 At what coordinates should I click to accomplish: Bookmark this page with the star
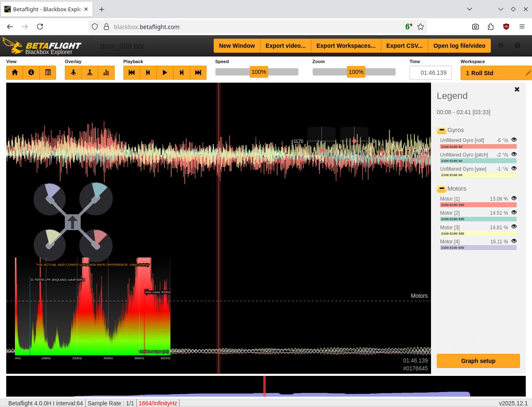(421, 27)
